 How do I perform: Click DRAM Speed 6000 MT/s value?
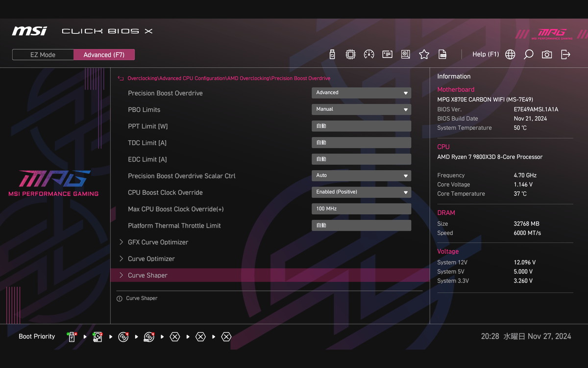[x=527, y=233]
